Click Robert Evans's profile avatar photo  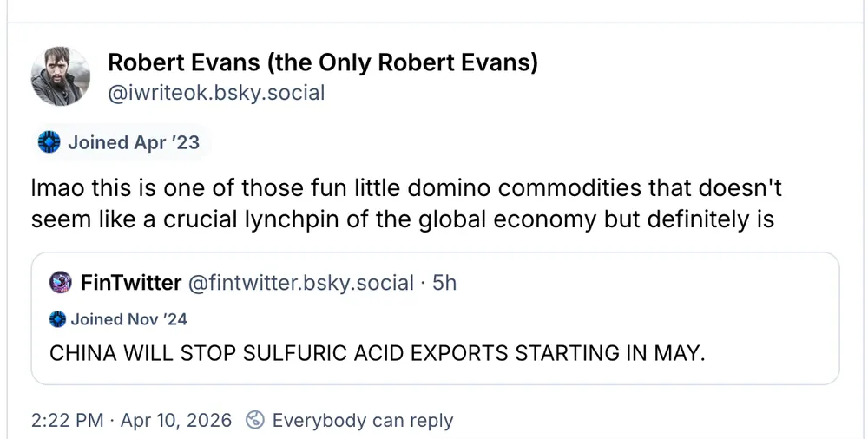point(61,77)
